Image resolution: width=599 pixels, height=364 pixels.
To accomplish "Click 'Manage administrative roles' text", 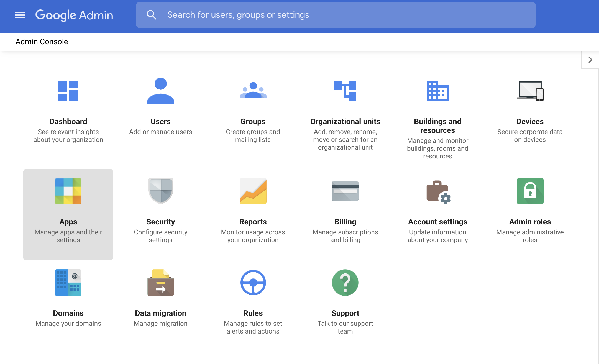I will (530, 236).
